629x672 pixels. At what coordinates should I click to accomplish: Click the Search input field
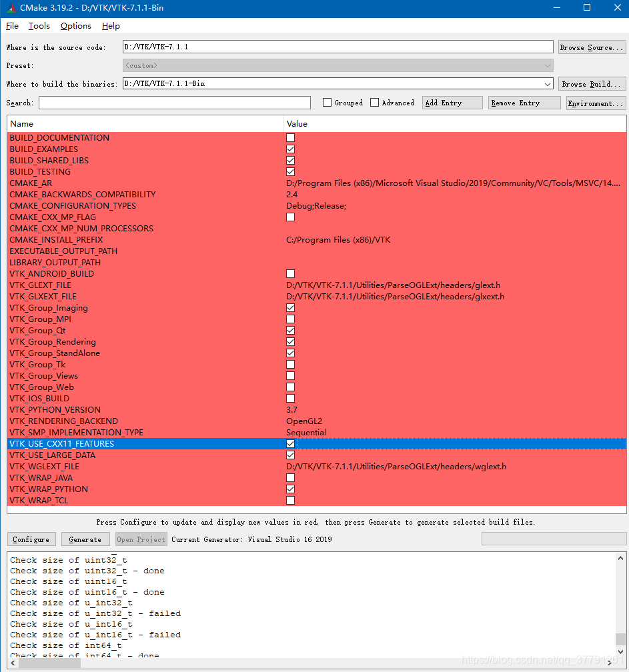pyautogui.click(x=175, y=103)
